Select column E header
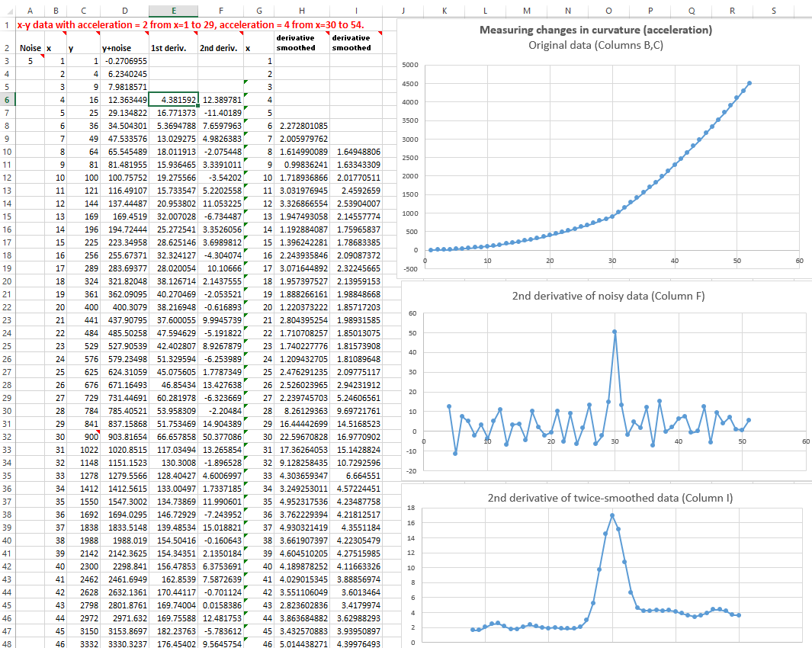This screenshot has height=648, width=812. tap(173, 11)
